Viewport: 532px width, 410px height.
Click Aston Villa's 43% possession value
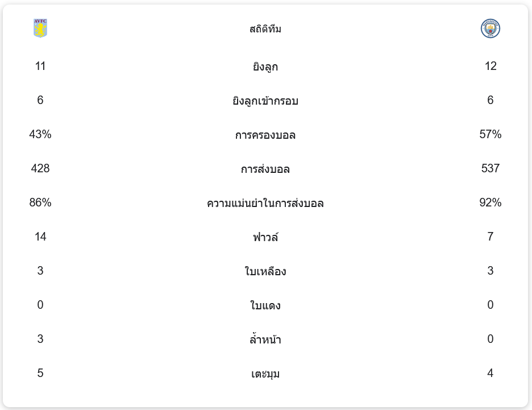click(x=40, y=134)
